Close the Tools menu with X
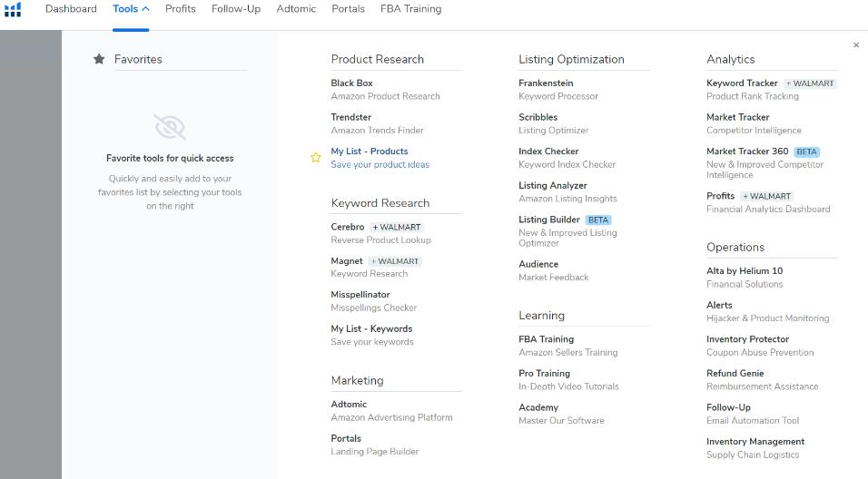This screenshot has height=479, width=868. click(x=855, y=45)
